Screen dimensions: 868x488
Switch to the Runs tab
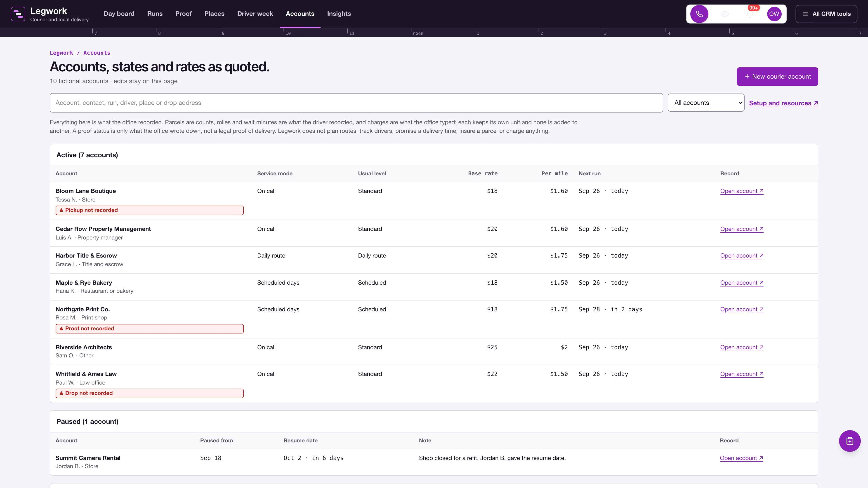(155, 14)
